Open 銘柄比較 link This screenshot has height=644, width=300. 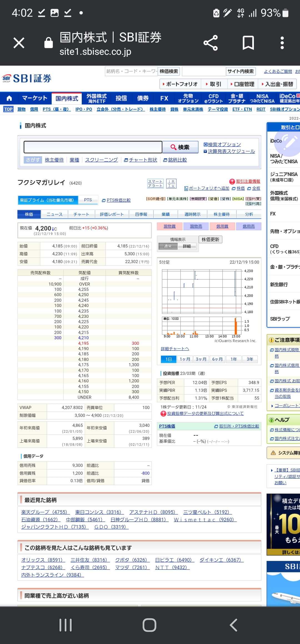177,160
